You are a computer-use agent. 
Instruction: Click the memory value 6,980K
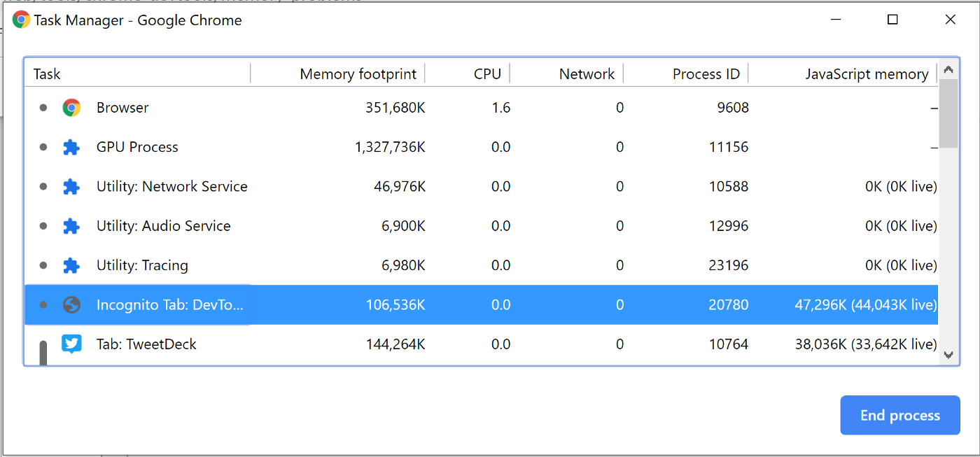(404, 265)
